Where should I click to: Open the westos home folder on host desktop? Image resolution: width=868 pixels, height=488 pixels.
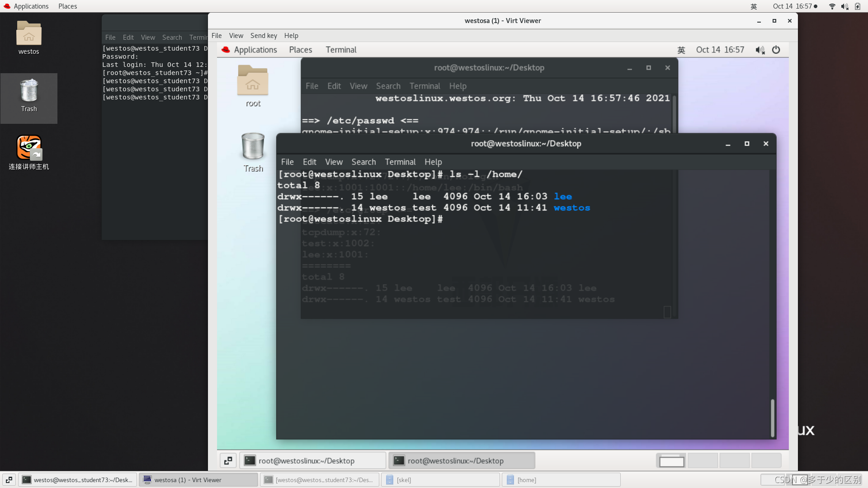click(x=28, y=34)
